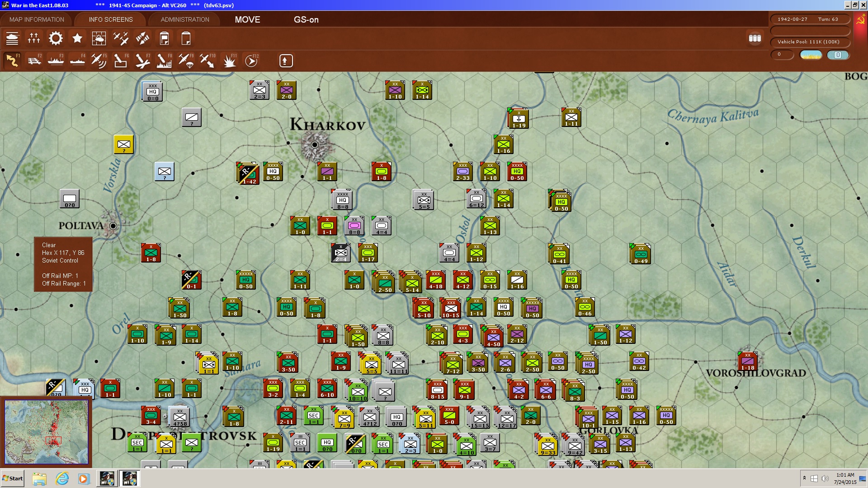Select the unit counter labeled 0-46

585,307
